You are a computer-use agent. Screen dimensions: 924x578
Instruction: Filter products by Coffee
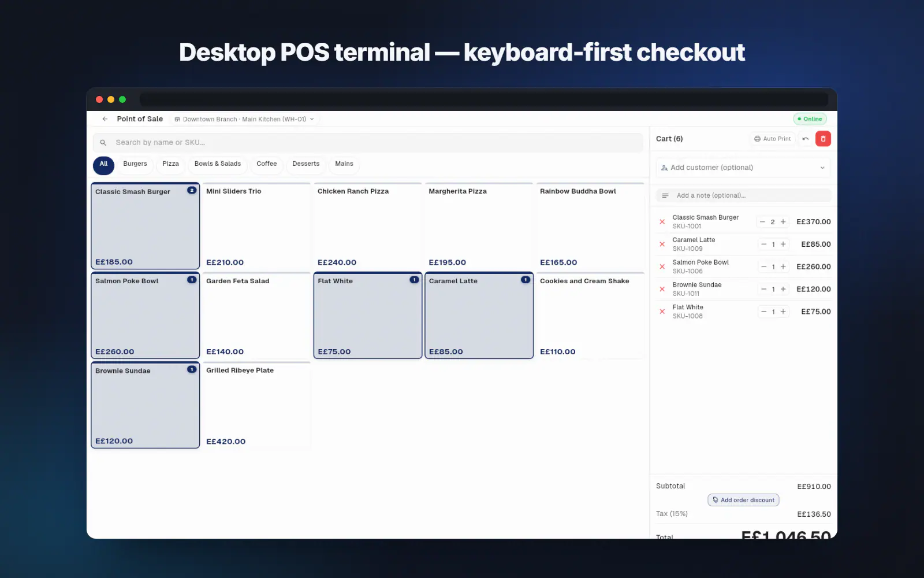tap(267, 164)
